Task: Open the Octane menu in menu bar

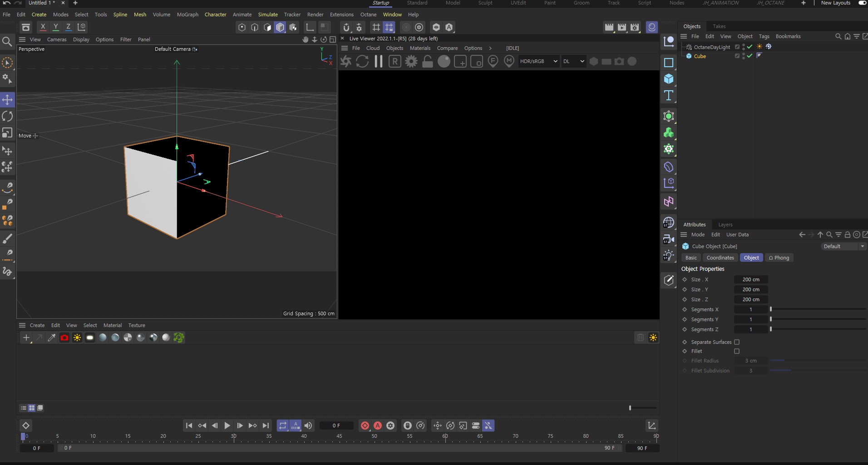Action: 368,15
